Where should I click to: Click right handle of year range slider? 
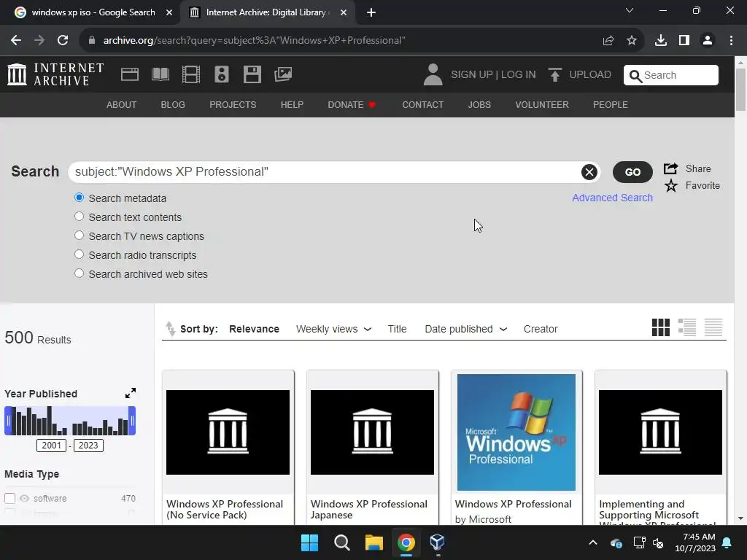click(133, 421)
